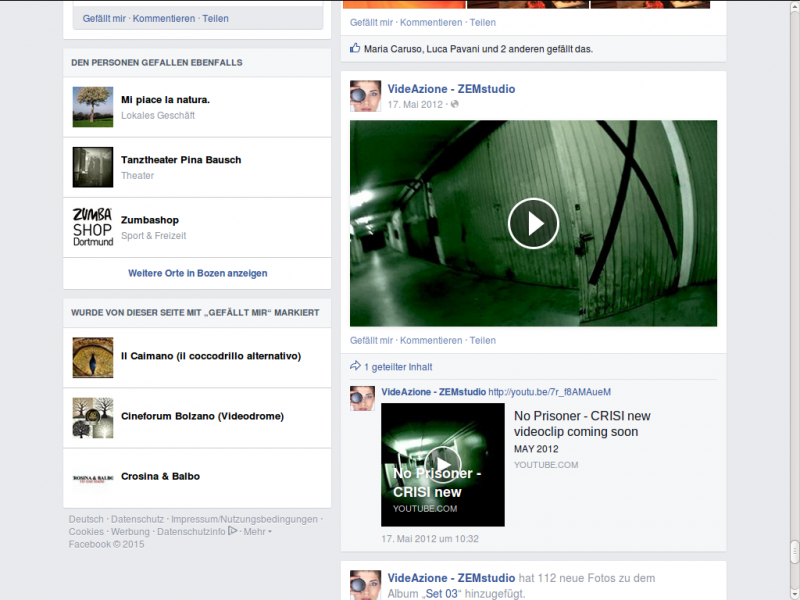Screen dimensions: 800x600
Task: Open the youtu.be link in shared post
Action: (x=549, y=392)
